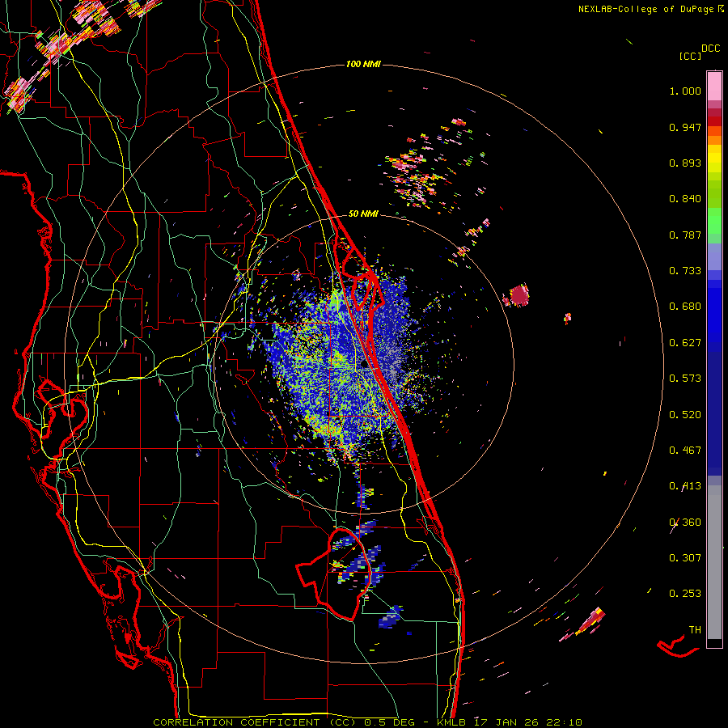This screenshot has width=728, height=728.
Task: Click the radar site marker at ring center
Action: coord(365,364)
